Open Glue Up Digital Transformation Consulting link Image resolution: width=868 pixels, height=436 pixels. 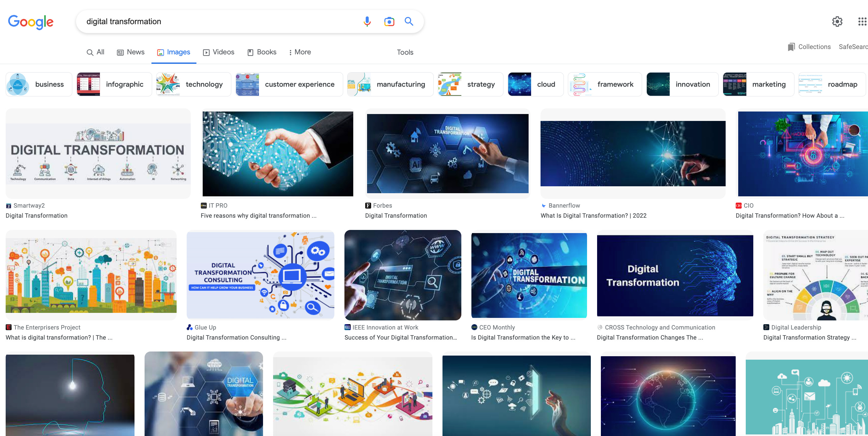[236, 337]
